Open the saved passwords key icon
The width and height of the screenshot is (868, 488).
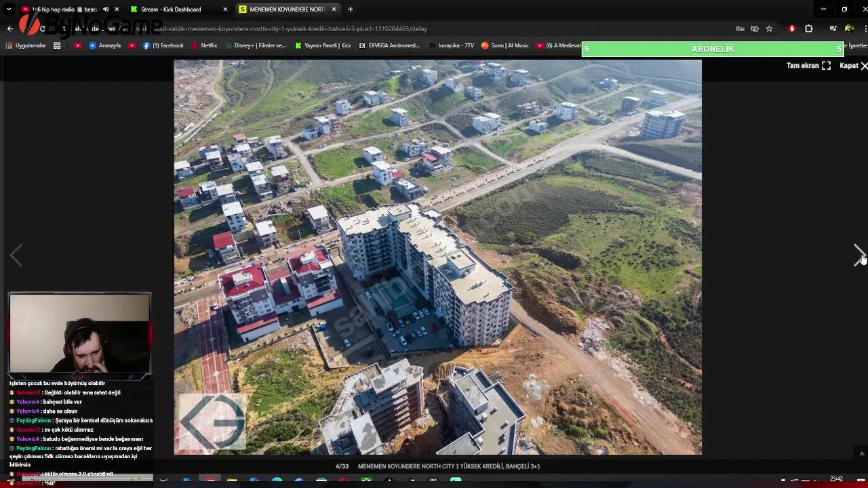coord(740,28)
